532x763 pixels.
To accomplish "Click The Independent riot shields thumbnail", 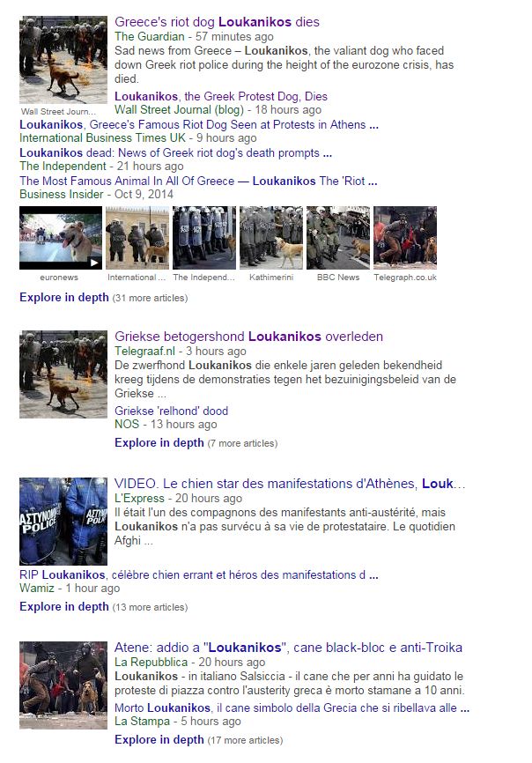I will tap(204, 238).
